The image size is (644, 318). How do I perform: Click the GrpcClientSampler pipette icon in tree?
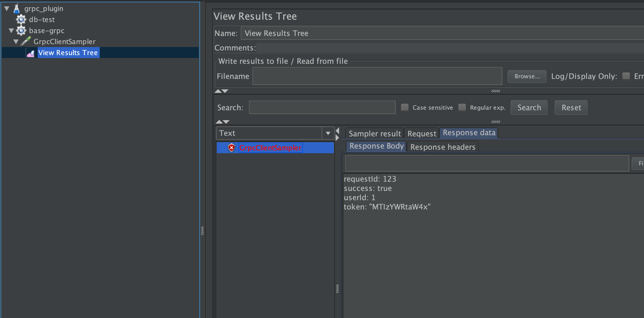(26, 41)
